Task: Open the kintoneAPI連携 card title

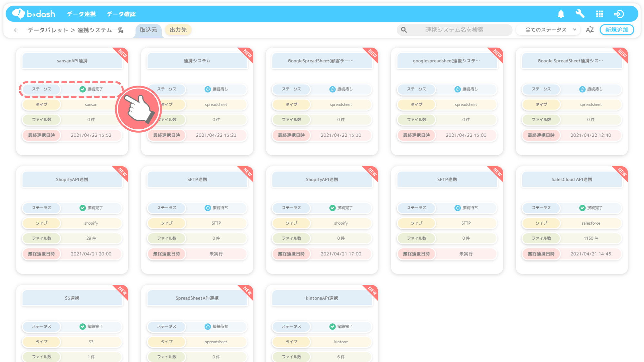Action: [x=322, y=298]
